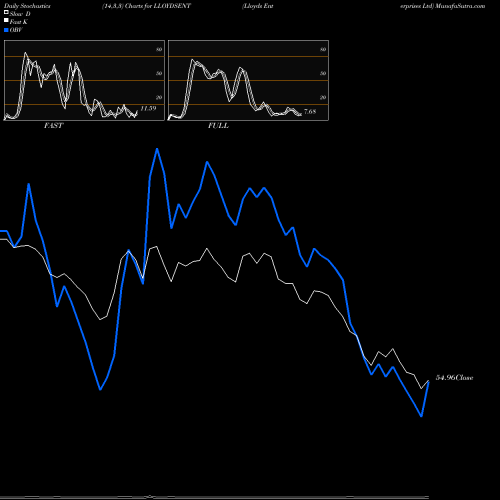Click the 'Slow D' legend text
Viewport: 500px width, 500px height.
tap(20, 14)
